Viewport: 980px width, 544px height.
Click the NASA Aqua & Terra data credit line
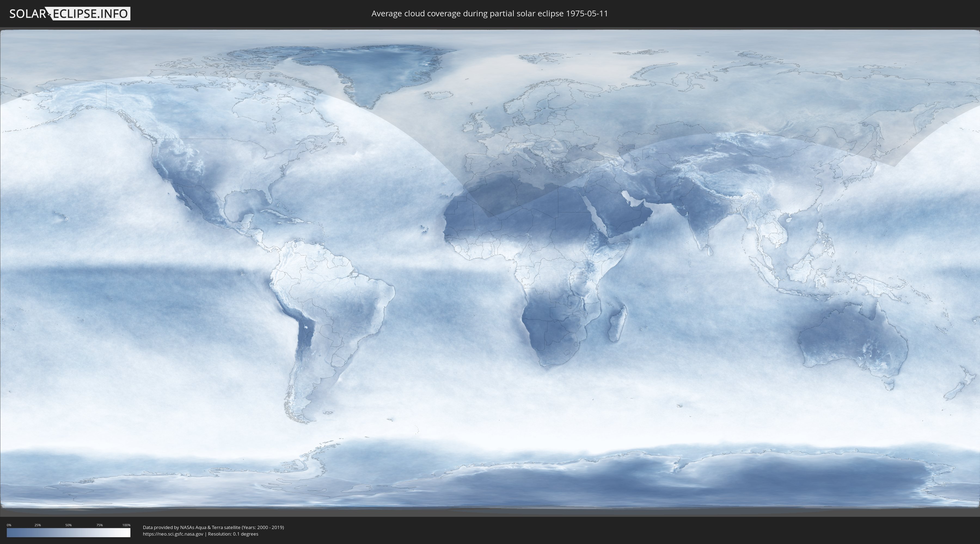pyautogui.click(x=213, y=527)
